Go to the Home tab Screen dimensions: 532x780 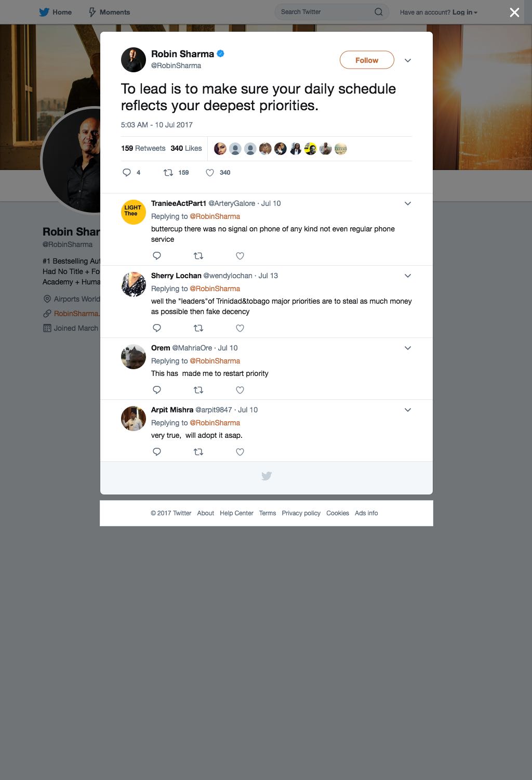pos(56,12)
